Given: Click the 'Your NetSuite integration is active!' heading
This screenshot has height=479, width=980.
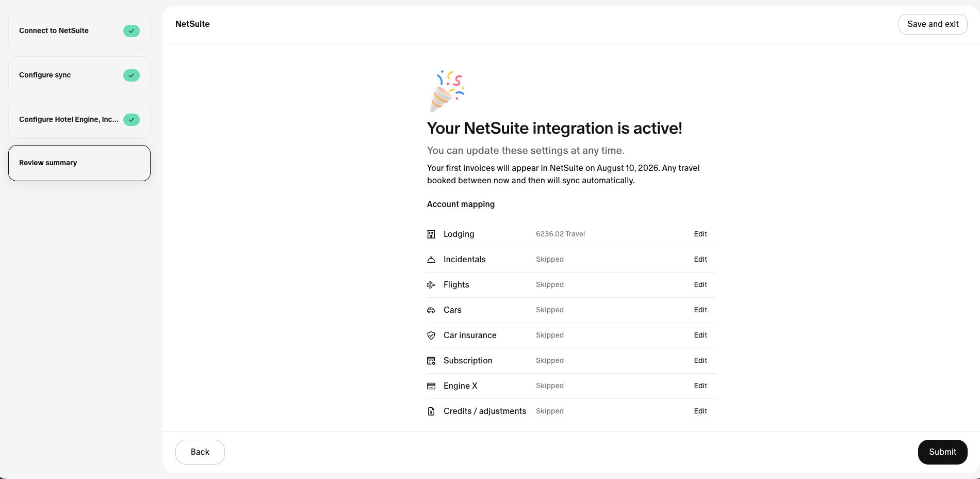Looking at the screenshot, I should click(x=554, y=128).
